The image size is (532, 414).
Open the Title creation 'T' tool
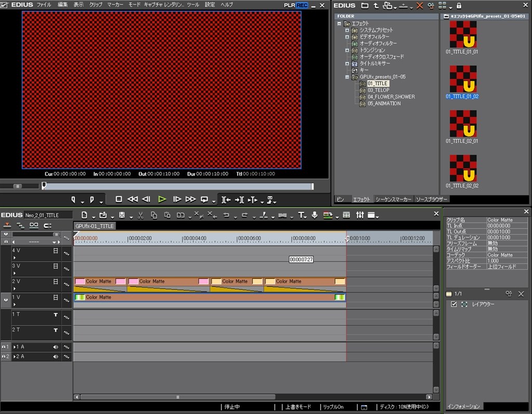coord(301,215)
